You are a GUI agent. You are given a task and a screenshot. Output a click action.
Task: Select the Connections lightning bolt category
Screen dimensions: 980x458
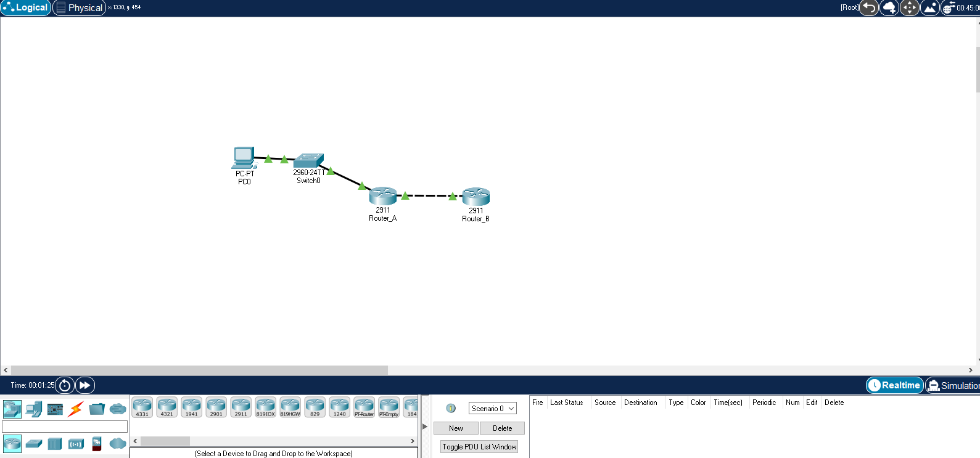(x=76, y=409)
